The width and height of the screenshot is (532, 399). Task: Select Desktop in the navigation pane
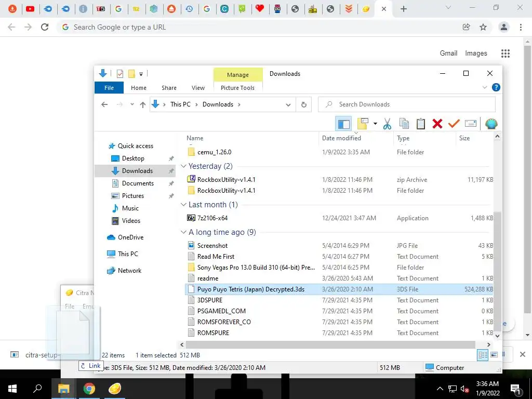point(132,158)
